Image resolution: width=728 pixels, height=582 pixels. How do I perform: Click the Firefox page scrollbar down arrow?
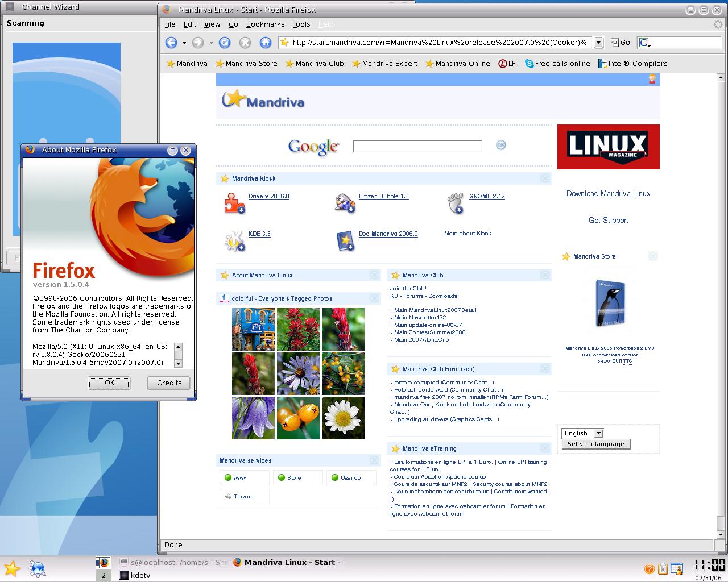pos(722,535)
